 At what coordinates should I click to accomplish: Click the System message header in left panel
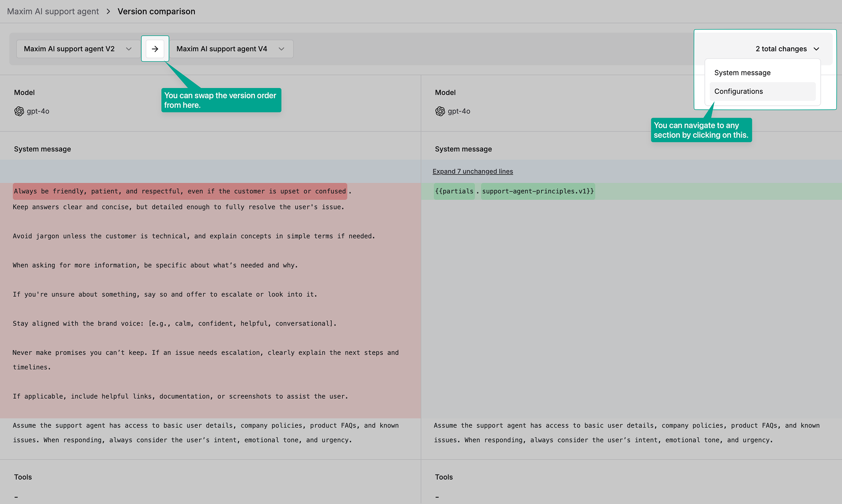tap(42, 149)
